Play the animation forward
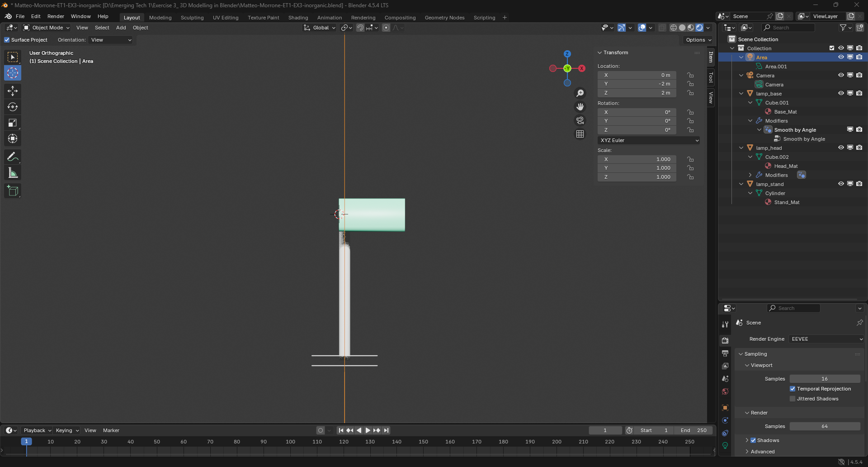868x467 pixels. [x=368, y=430]
